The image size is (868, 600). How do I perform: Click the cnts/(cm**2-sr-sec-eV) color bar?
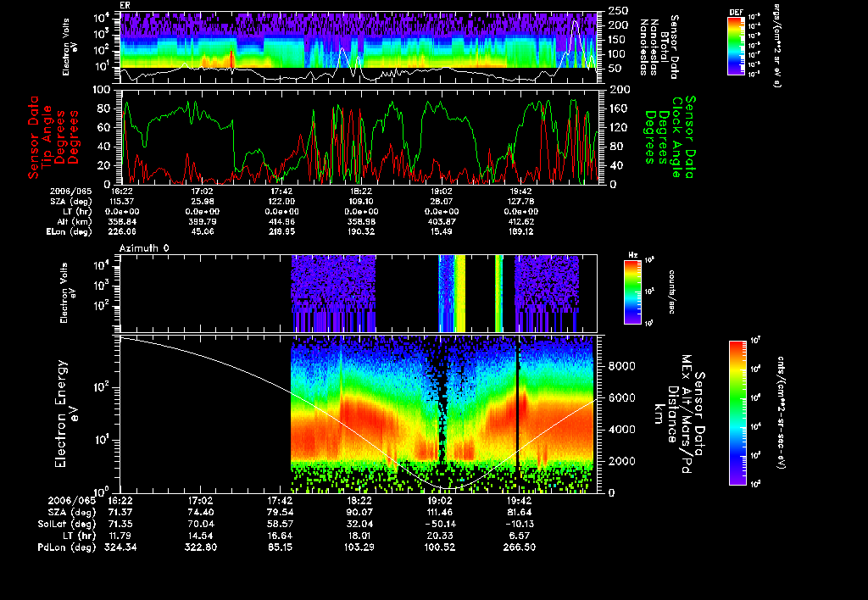pos(737,413)
